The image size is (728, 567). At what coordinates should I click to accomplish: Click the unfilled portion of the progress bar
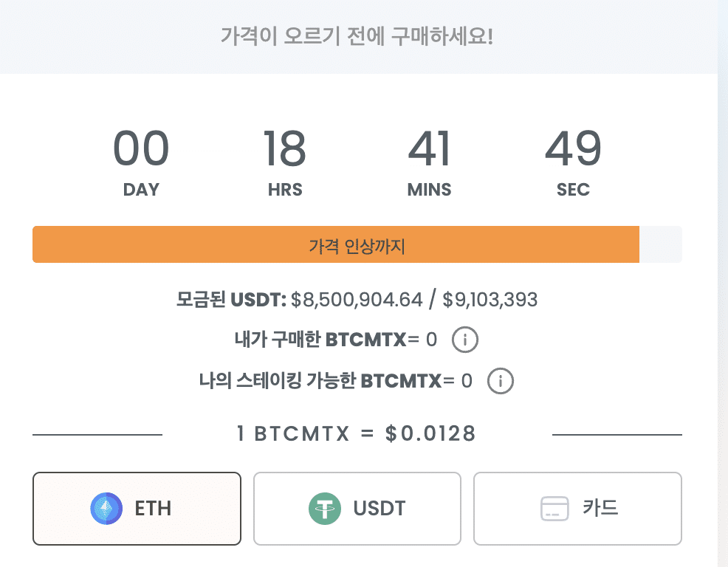click(x=661, y=244)
